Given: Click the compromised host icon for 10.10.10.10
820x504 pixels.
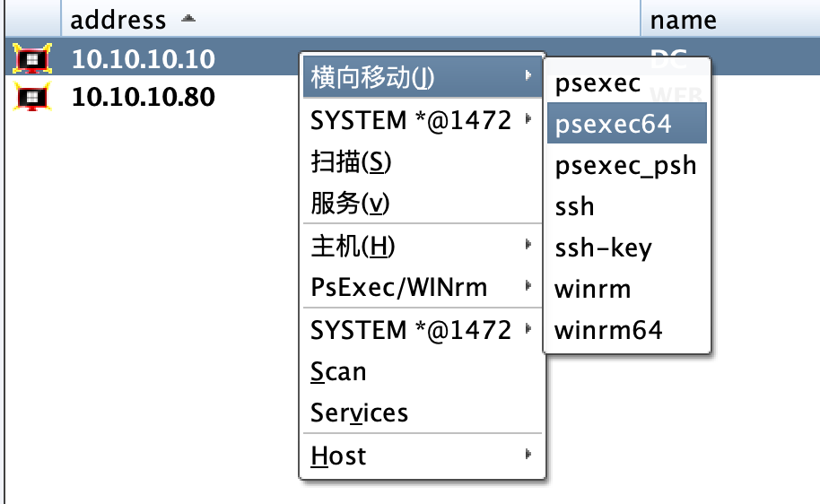Looking at the screenshot, I should (x=33, y=59).
